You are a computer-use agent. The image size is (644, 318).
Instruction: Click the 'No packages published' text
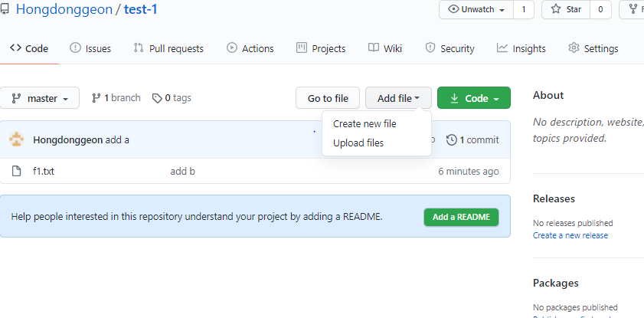575,307
